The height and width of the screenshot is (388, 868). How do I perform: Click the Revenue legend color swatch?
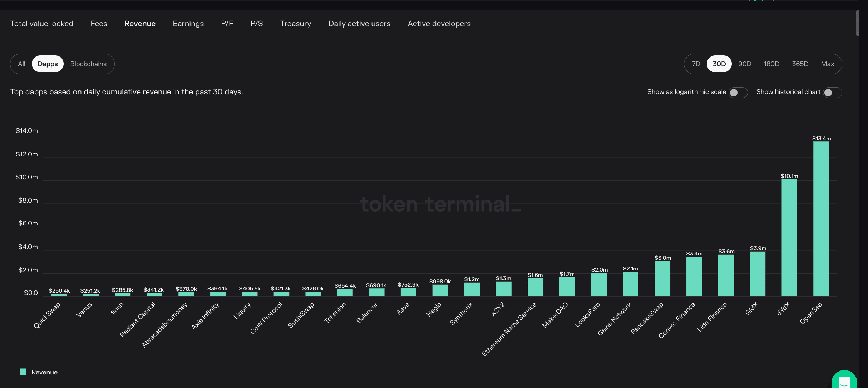23,372
